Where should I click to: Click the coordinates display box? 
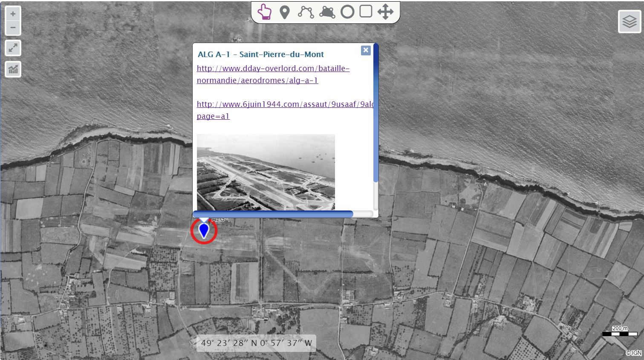256,343
